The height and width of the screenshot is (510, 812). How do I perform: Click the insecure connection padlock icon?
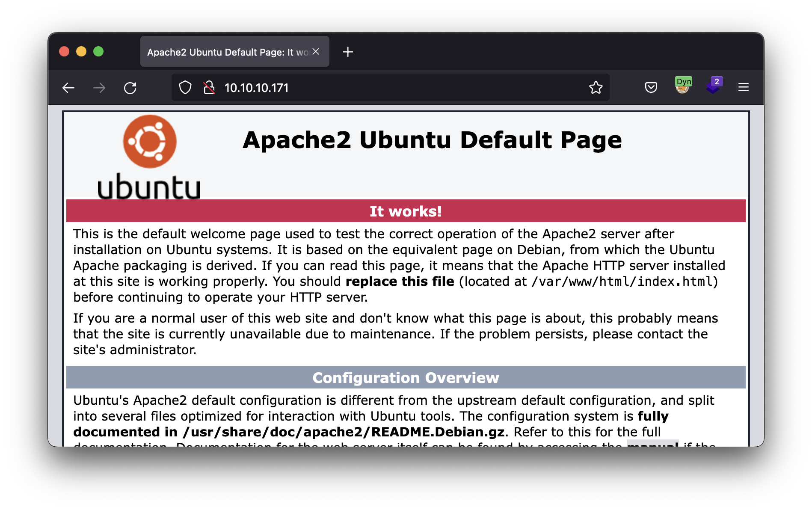[x=209, y=88]
